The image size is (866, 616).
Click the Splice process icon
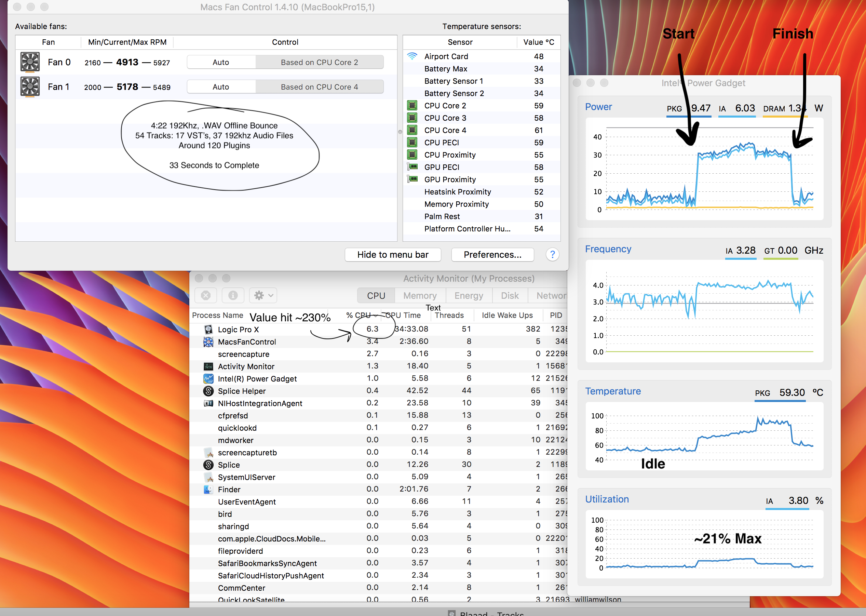(x=208, y=465)
